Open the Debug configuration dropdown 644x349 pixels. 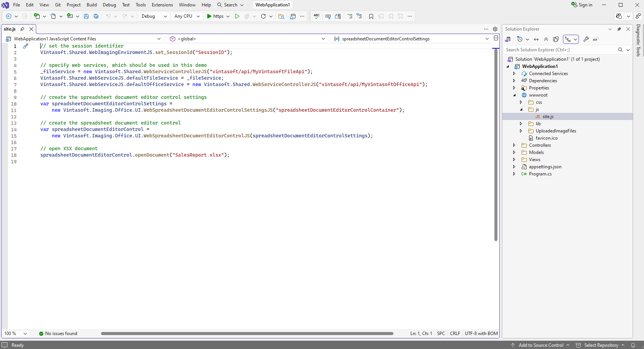pos(154,16)
